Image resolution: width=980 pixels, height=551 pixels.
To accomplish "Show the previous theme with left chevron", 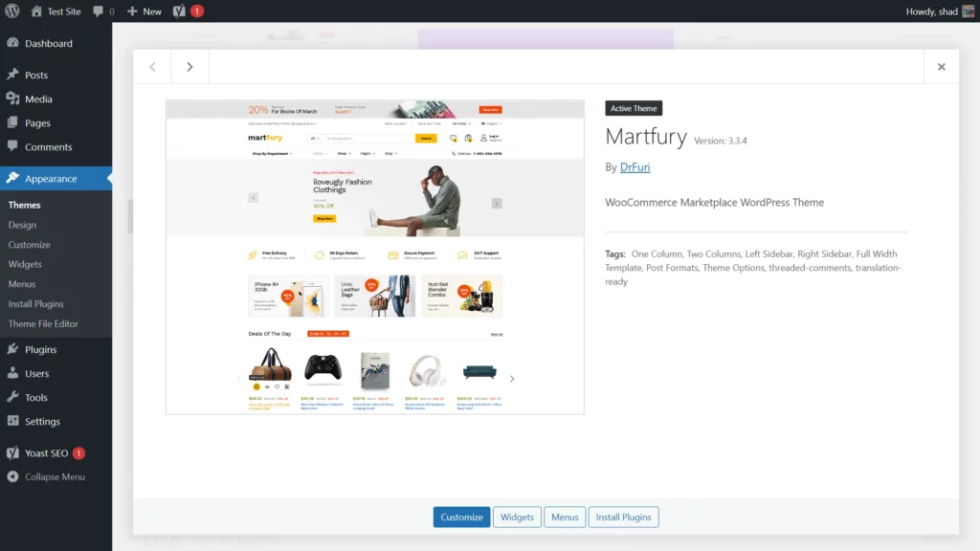I will click(x=152, y=67).
